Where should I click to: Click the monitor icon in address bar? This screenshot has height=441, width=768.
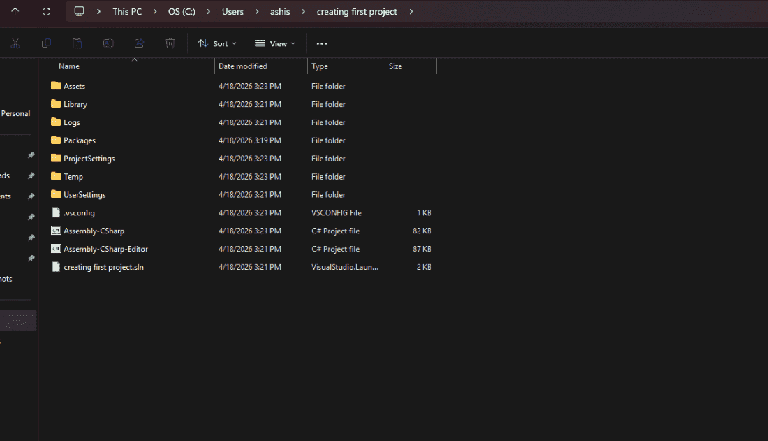click(x=79, y=11)
